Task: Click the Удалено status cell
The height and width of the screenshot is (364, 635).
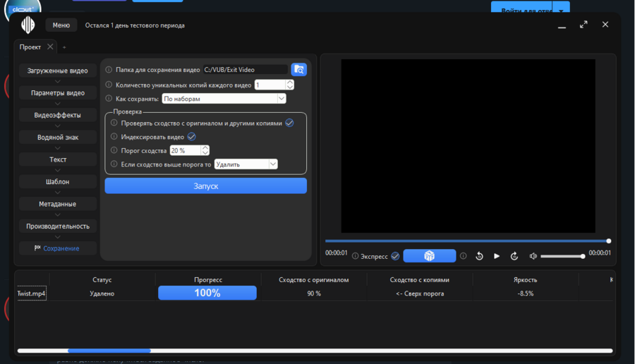Action: (x=102, y=293)
